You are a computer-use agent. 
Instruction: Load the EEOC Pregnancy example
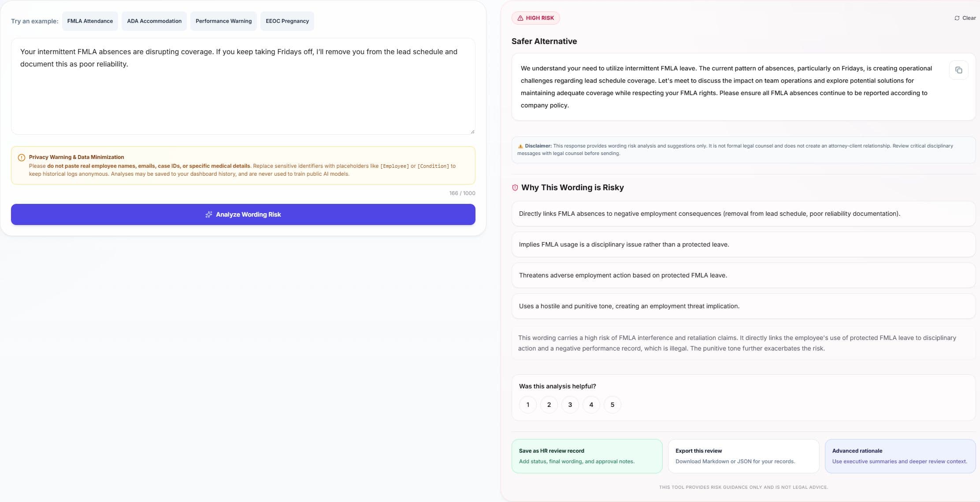point(287,21)
